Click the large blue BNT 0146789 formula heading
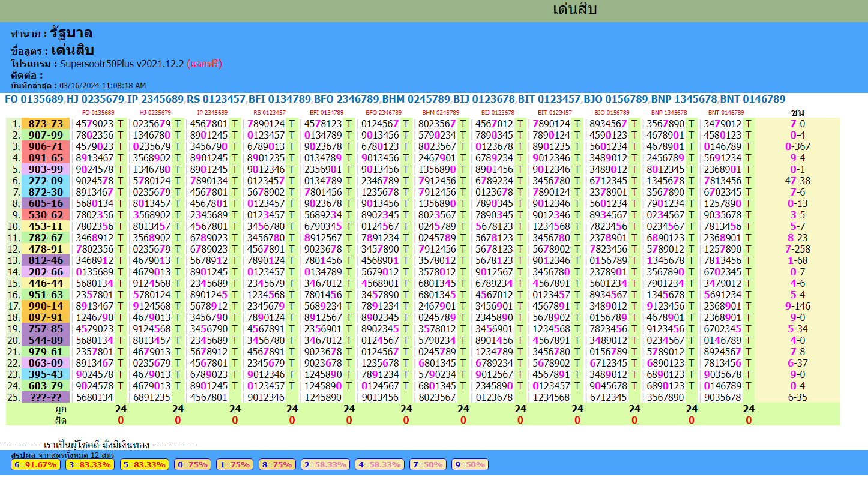 [x=753, y=100]
